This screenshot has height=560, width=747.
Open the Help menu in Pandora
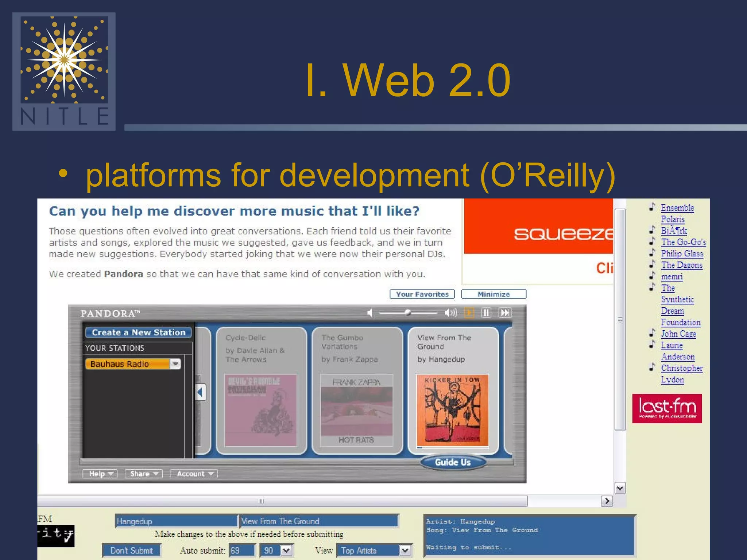(x=100, y=474)
